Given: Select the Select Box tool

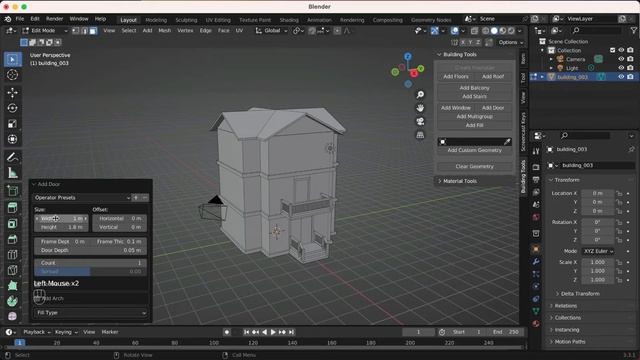Looking at the screenshot, I should click(12, 60).
